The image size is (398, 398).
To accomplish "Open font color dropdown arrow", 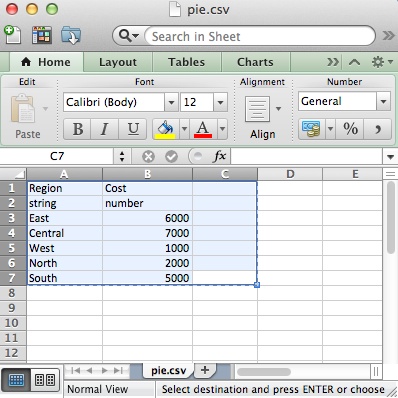I will [x=222, y=129].
